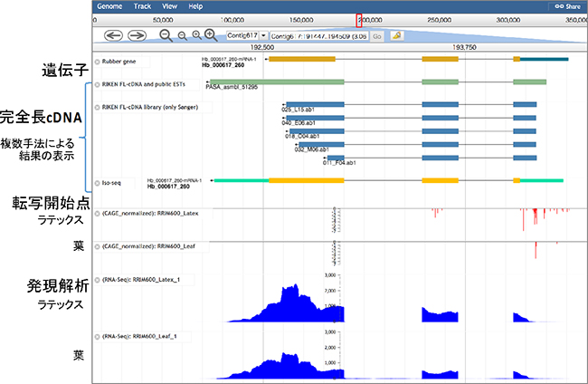The image size is (588, 384).
Task: Click the large zoom-in magnifier
Action: (x=211, y=35)
